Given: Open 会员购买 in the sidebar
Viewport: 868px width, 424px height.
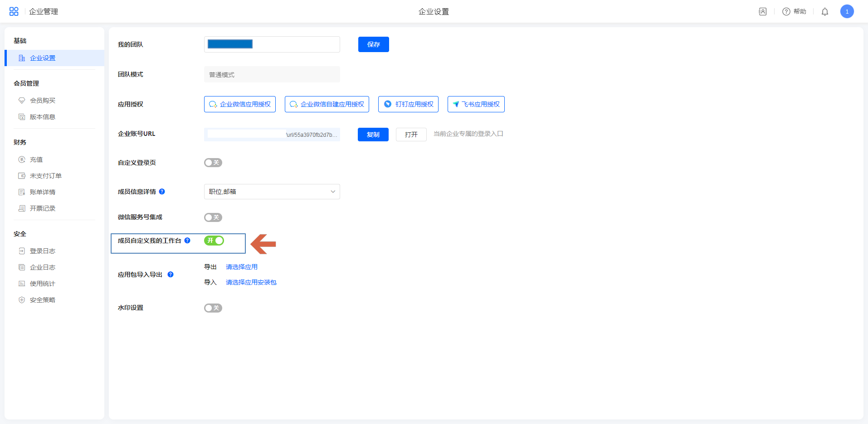Looking at the screenshot, I should tap(43, 101).
